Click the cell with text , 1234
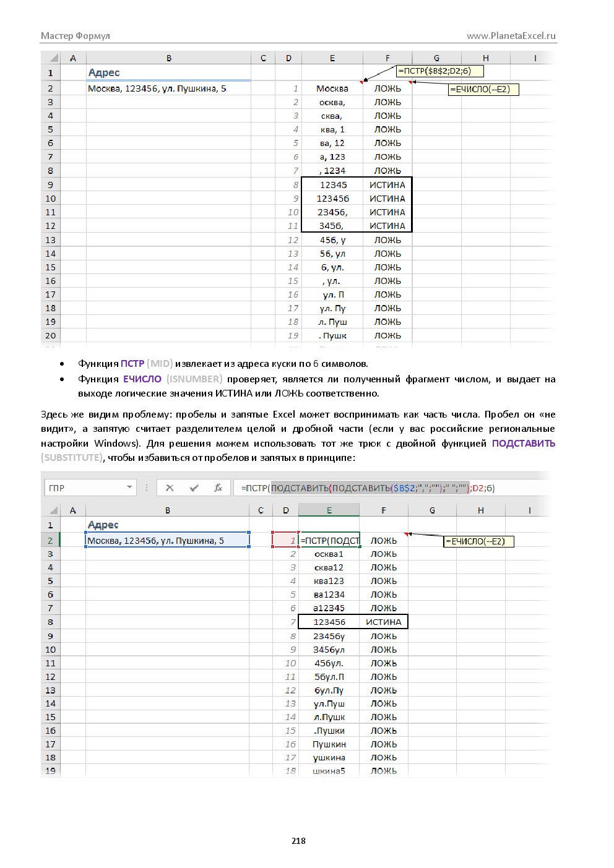This screenshot has width=614, height=868. (x=332, y=171)
